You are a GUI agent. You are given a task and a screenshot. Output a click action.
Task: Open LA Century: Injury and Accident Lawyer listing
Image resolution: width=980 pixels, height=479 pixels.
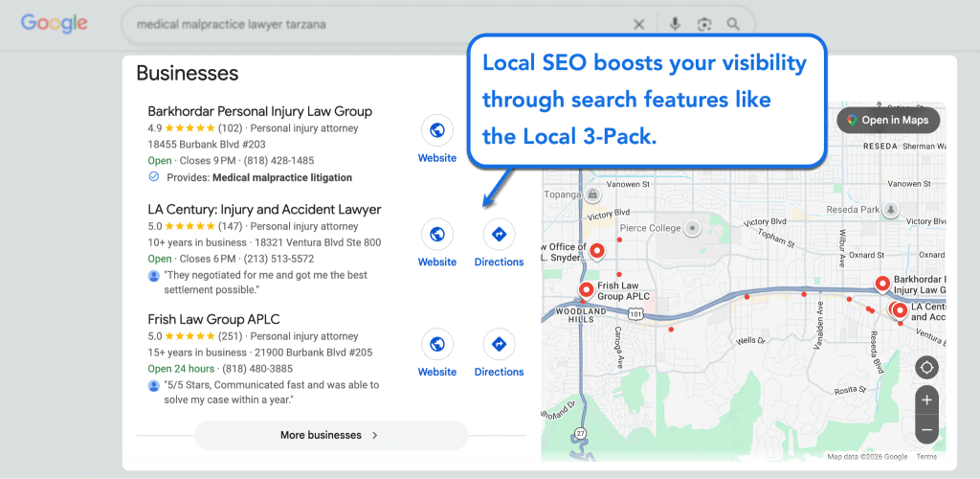[x=264, y=209]
